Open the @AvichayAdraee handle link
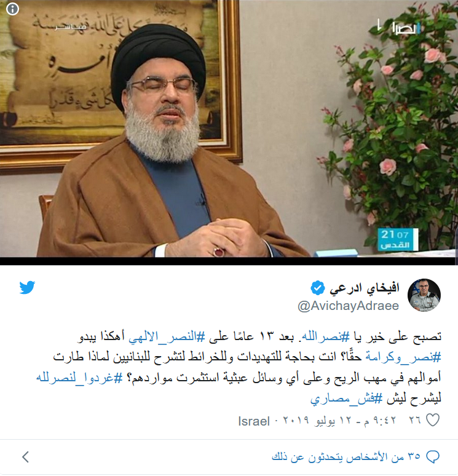The height and width of the screenshot is (476, 458). 348,306
